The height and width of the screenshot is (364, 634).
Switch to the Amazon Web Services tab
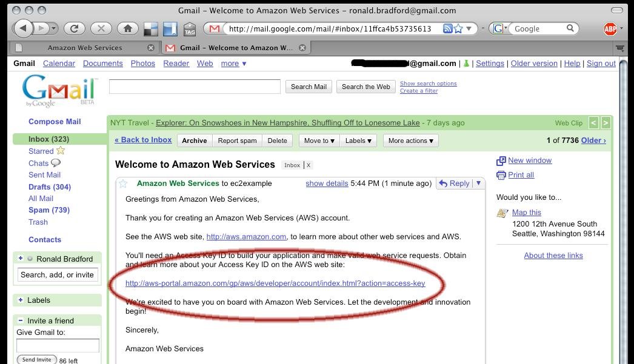84,48
